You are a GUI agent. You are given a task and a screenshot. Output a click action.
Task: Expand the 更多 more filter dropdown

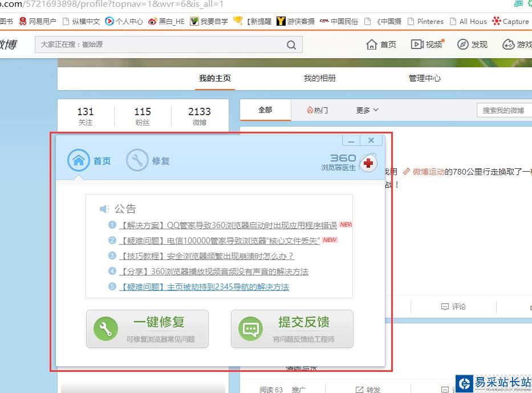pos(367,110)
